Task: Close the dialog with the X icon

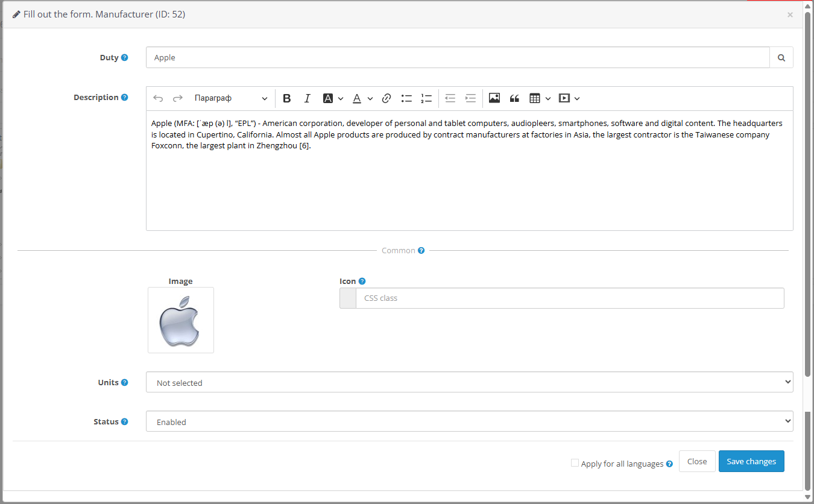Action: (790, 15)
